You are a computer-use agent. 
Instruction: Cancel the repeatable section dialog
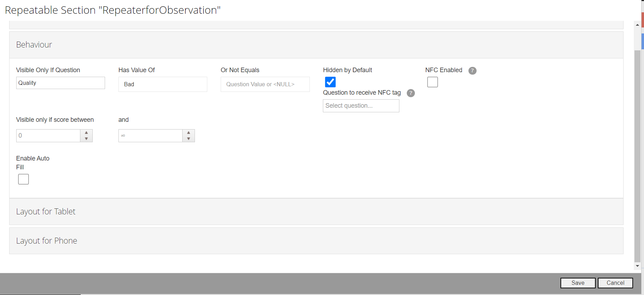(615, 283)
